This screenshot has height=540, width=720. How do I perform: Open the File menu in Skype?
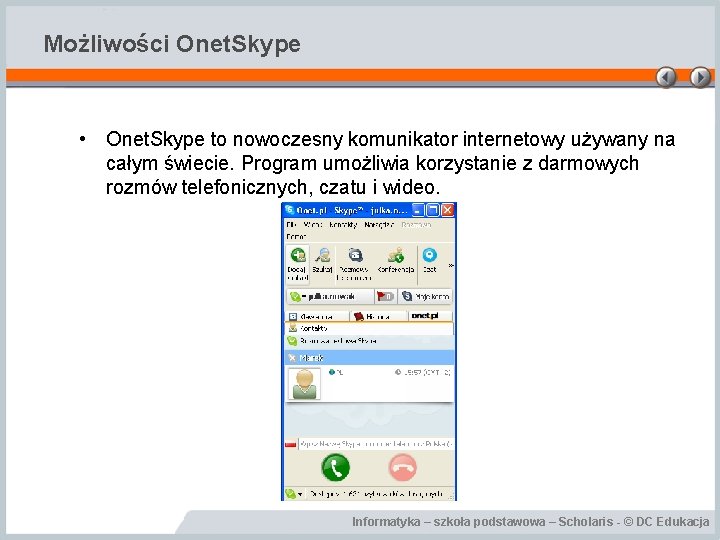pyautogui.click(x=292, y=225)
